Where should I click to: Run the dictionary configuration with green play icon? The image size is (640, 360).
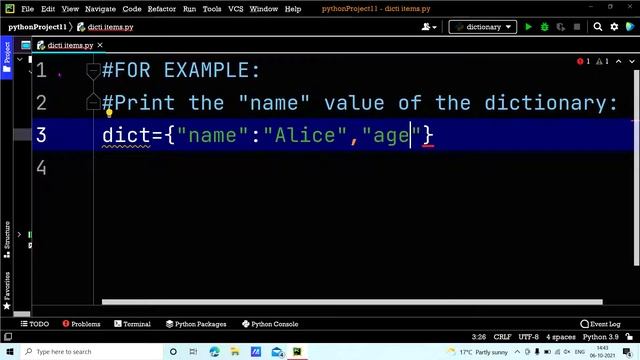click(x=528, y=27)
